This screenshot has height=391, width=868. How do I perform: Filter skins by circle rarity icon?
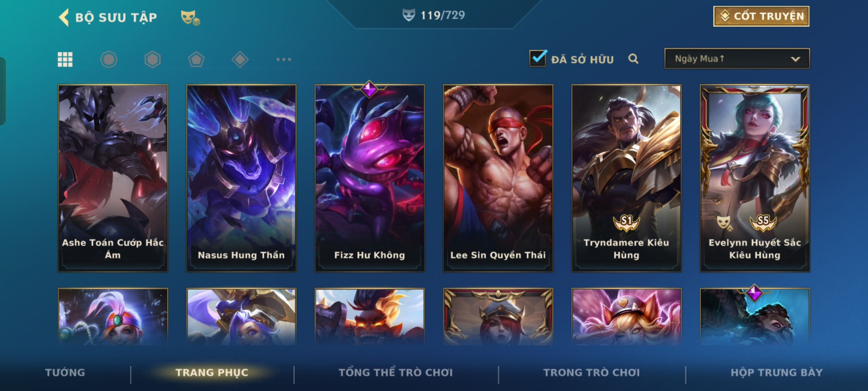(x=109, y=59)
